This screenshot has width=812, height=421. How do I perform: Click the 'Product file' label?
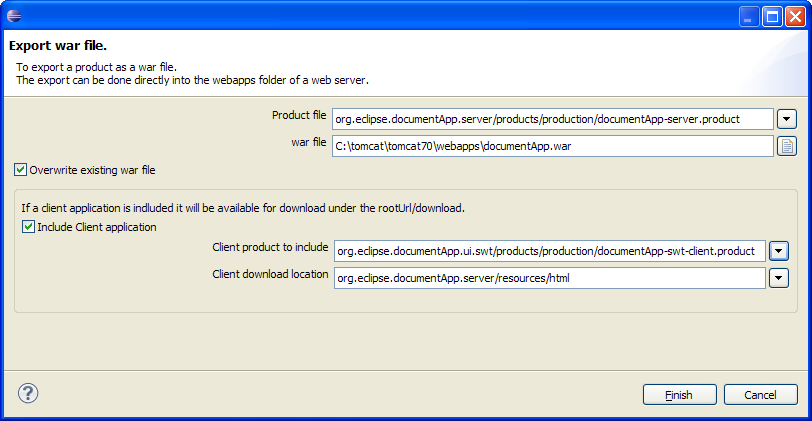tap(299, 115)
